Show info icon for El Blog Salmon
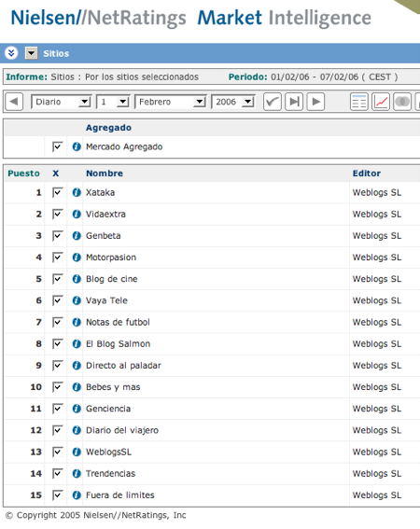This screenshot has width=420, height=529. tap(77, 343)
